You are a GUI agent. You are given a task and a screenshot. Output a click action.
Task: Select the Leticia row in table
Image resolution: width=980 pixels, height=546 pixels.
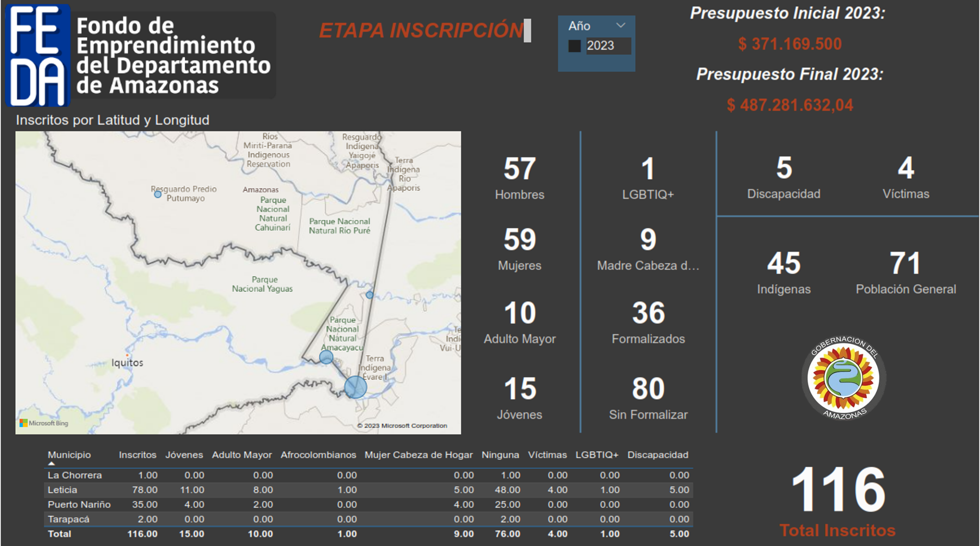pos(62,490)
